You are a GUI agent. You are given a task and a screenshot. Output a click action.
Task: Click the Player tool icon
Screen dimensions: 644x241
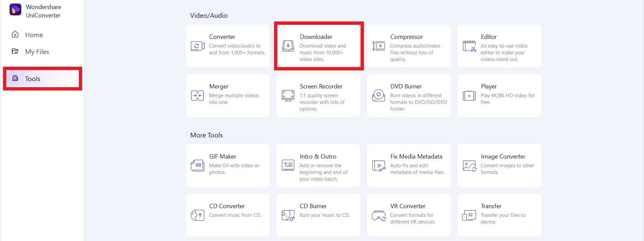[469, 96]
